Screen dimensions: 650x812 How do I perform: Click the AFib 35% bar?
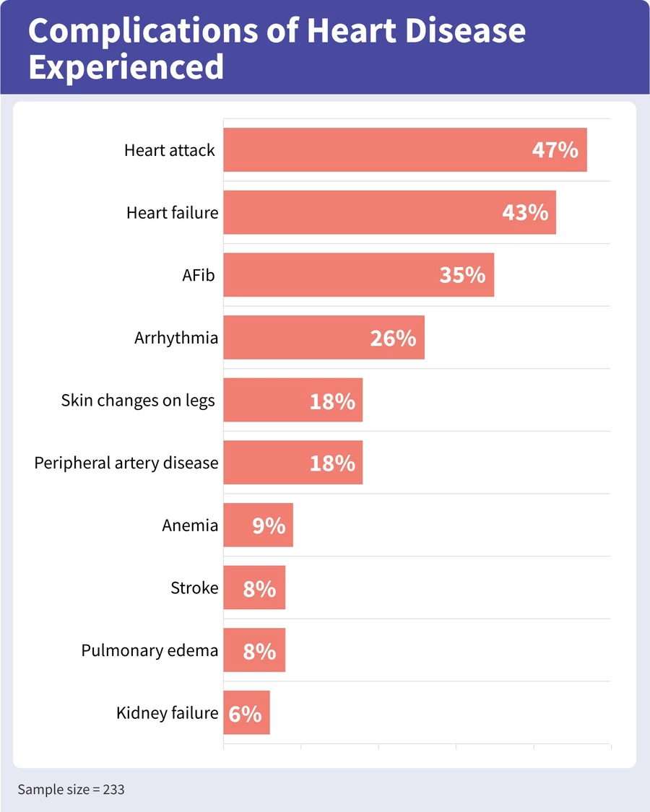coord(358,275)
